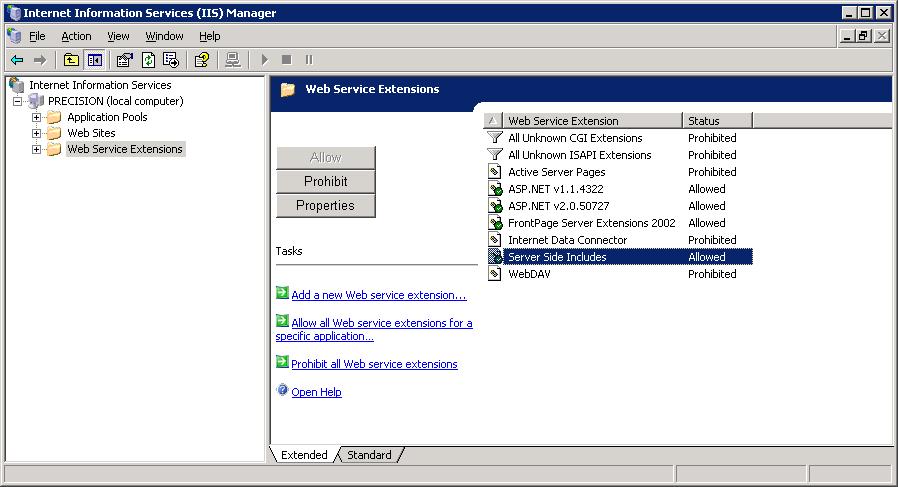Viewport: 898px width, 487px height.
Task: Select All Unknown ISAPI Extensions row
Action: pos(619,155)
